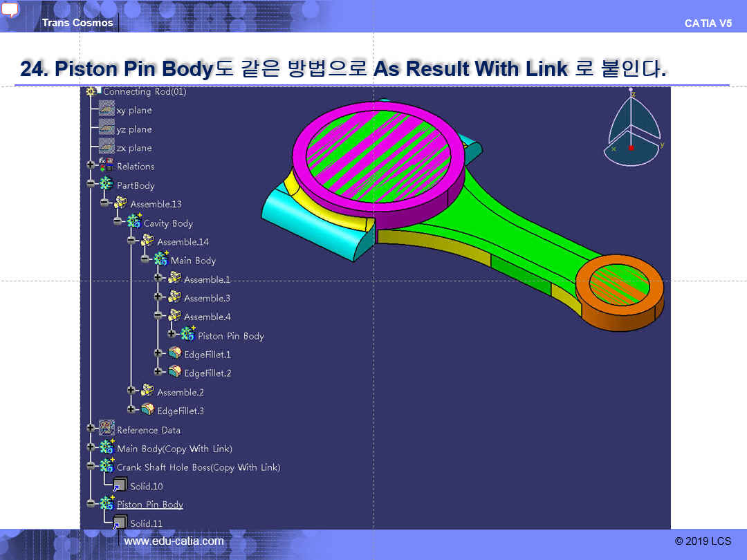
Task: Expand the Assemble.1 node
Action: (158, 279)
